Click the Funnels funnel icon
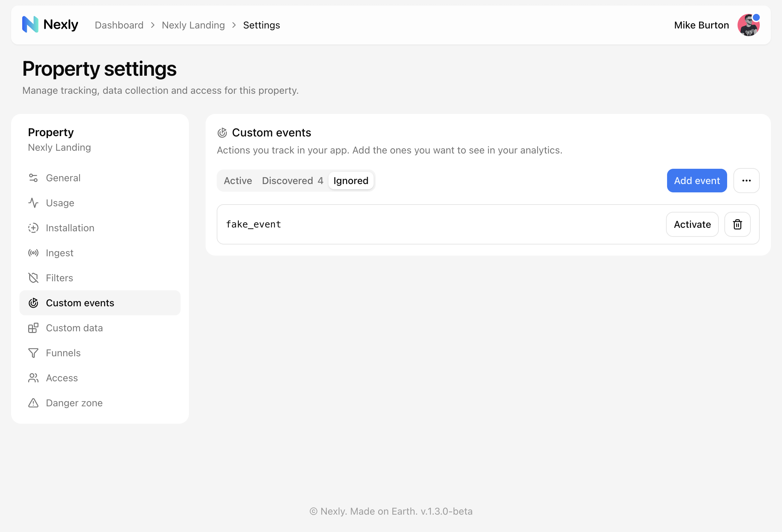The height and width of the screenshot is (532, 782). pos(33,353)
